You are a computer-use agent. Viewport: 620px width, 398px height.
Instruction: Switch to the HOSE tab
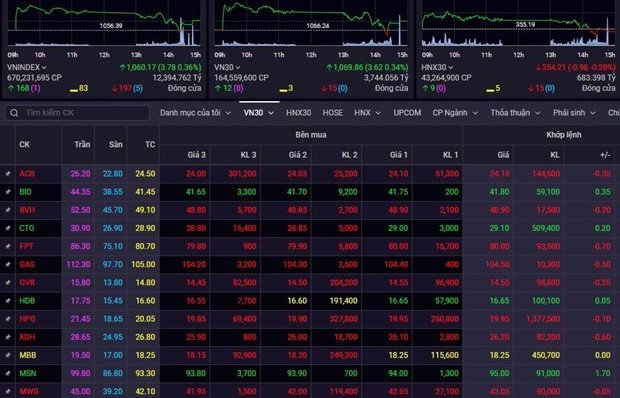pos(333,113)
